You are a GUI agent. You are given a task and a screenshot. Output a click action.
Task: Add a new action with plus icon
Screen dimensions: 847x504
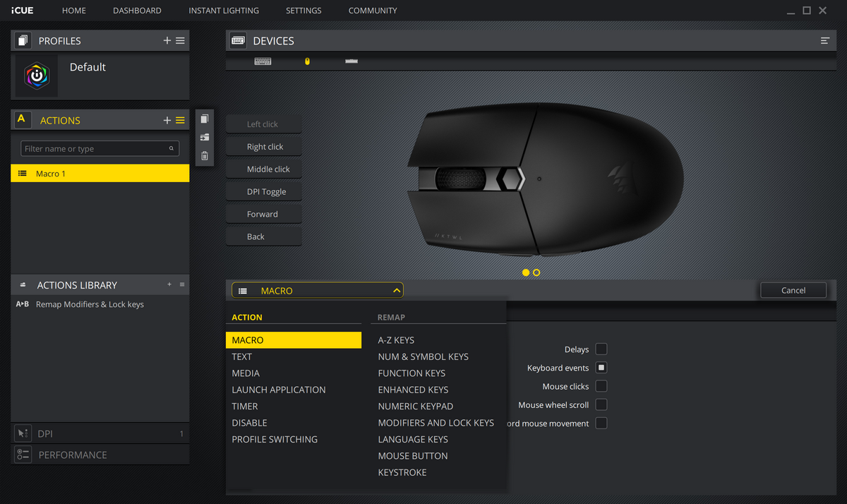click(167, 121)
